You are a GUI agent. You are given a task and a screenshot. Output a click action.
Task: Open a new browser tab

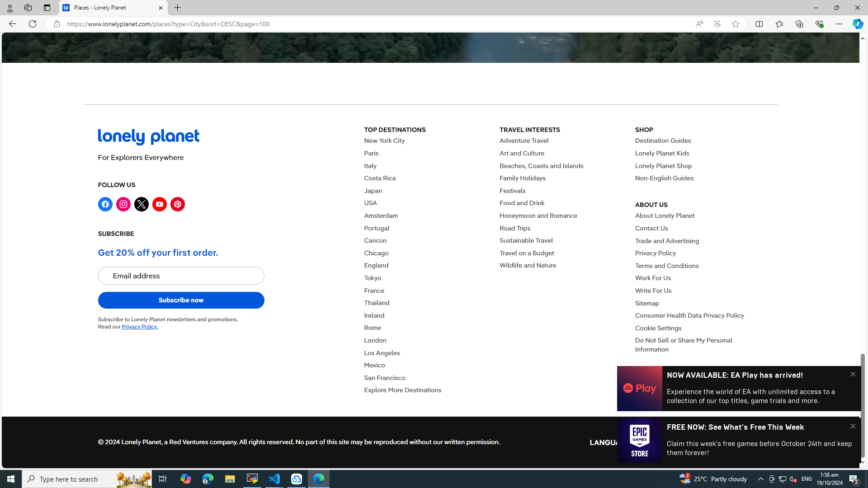pyautogui.click(x=177, y=8)
